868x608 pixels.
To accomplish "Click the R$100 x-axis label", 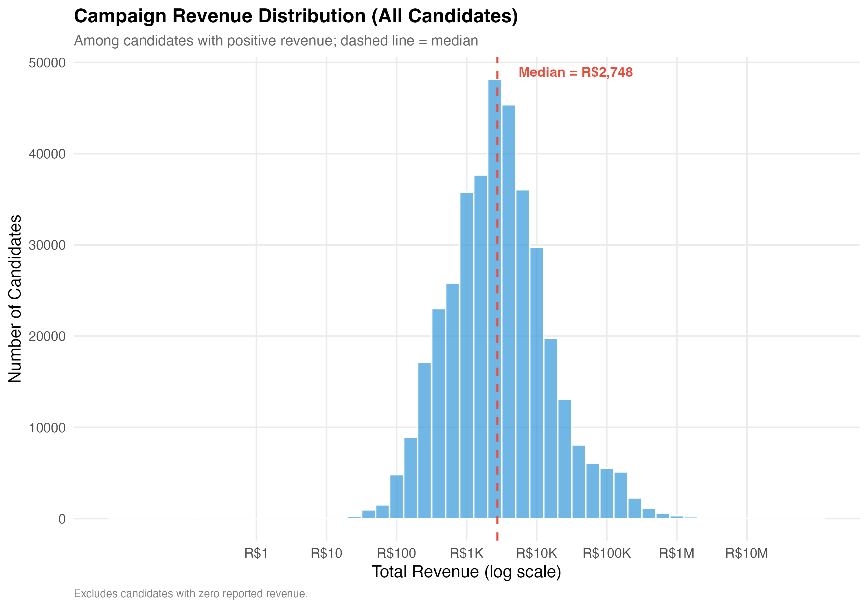I will (x=396, y=553).
